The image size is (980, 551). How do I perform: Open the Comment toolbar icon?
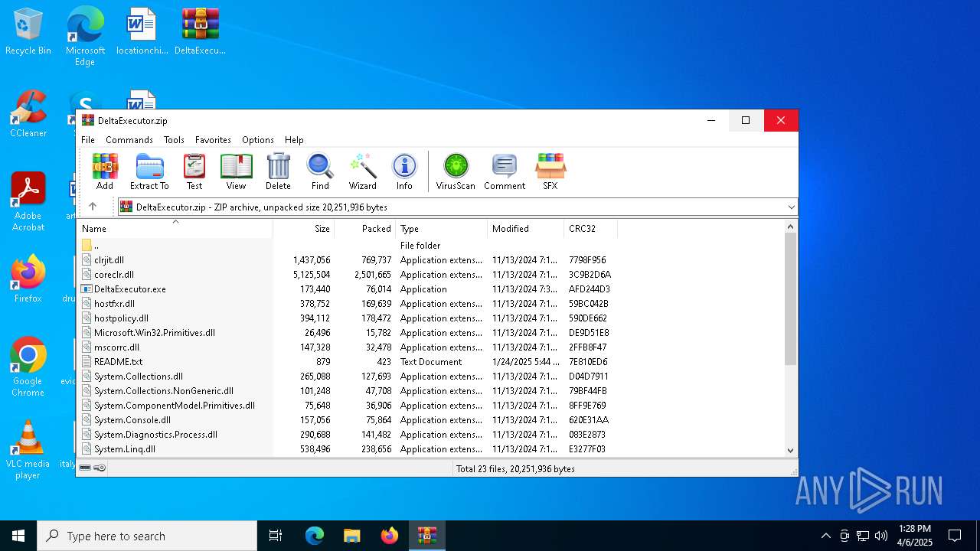(x=505, y=171)
